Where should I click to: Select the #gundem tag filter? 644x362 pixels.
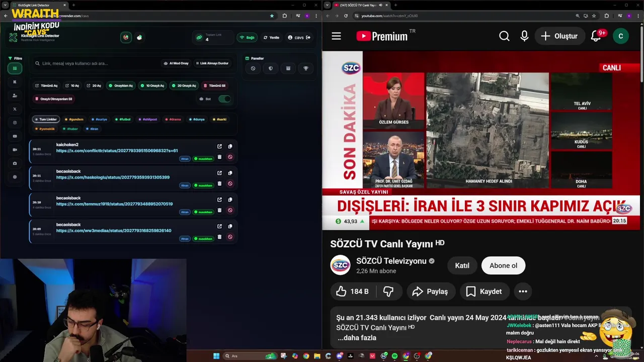pyautogui.click(x=74, y=119)
